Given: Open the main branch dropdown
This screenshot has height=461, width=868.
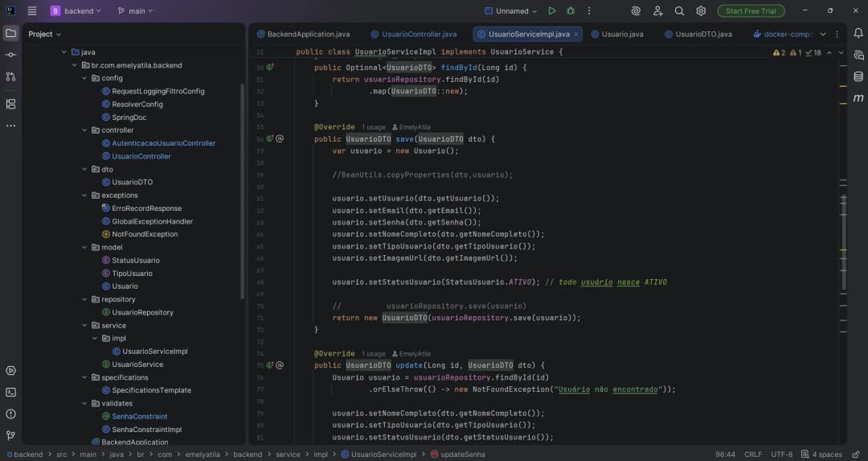Looking at the screenshot, I should (135, 10).
